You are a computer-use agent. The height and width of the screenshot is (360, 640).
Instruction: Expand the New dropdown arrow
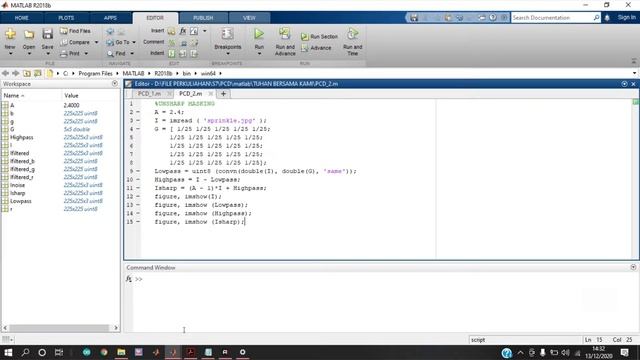(10, 53)
